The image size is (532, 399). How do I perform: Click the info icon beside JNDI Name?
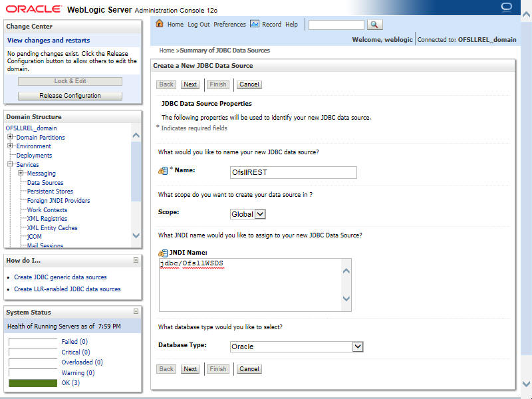(x=163, y=253)
